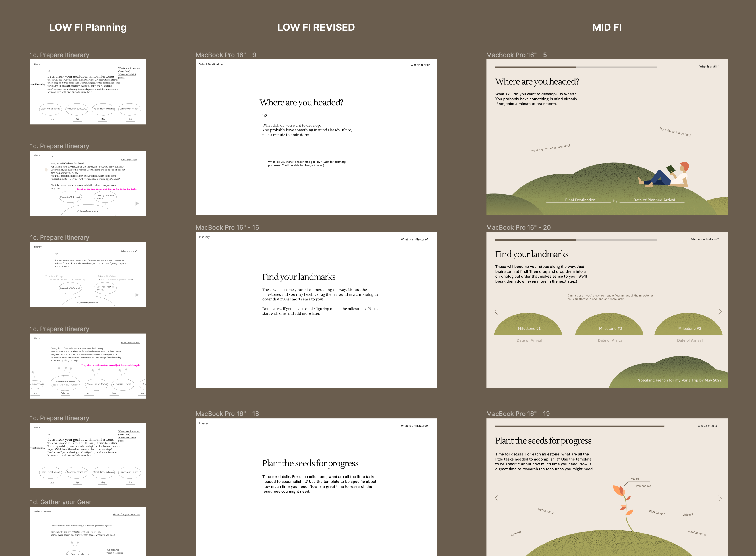Click the '1/2' step indicator text

[265, 116]
